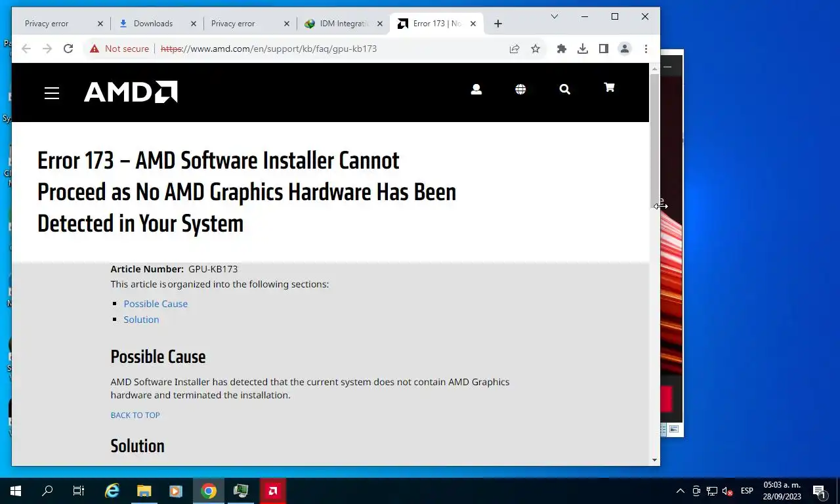Click the Not secure warning indicator
This screenshot has width=840, height=504.
pos(119,49)
